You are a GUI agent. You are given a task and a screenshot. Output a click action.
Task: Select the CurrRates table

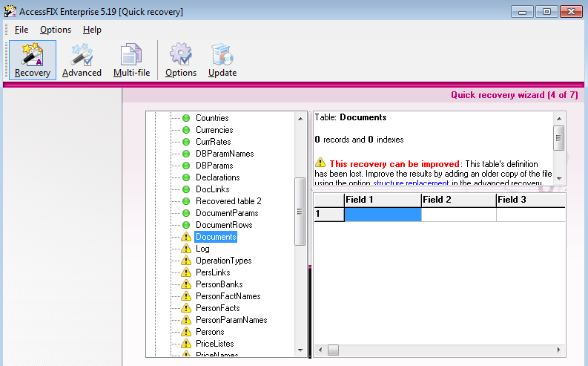(x=214, y=142)
